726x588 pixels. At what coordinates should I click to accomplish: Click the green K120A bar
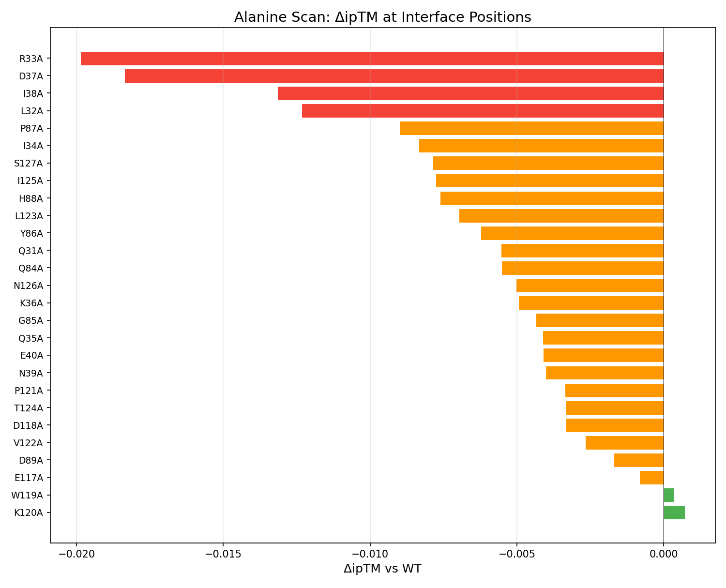[x=674, y=513]
